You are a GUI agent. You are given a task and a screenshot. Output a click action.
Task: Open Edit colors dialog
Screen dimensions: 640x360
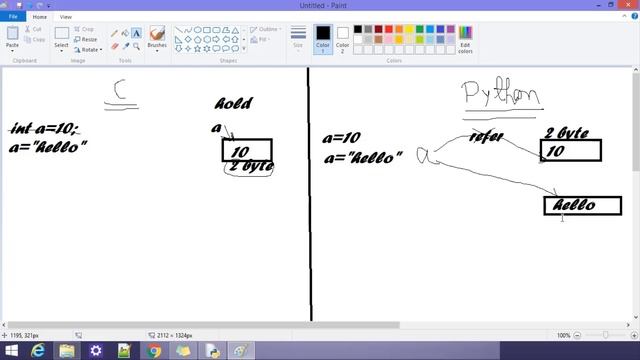click(x=465, y=40)
